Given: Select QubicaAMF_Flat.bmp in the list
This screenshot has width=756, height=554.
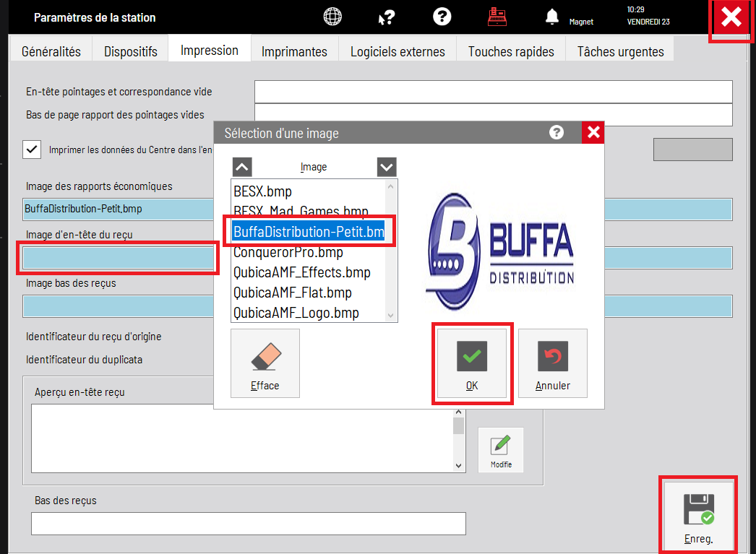Looking at the screenshot, I should point(309,293).
